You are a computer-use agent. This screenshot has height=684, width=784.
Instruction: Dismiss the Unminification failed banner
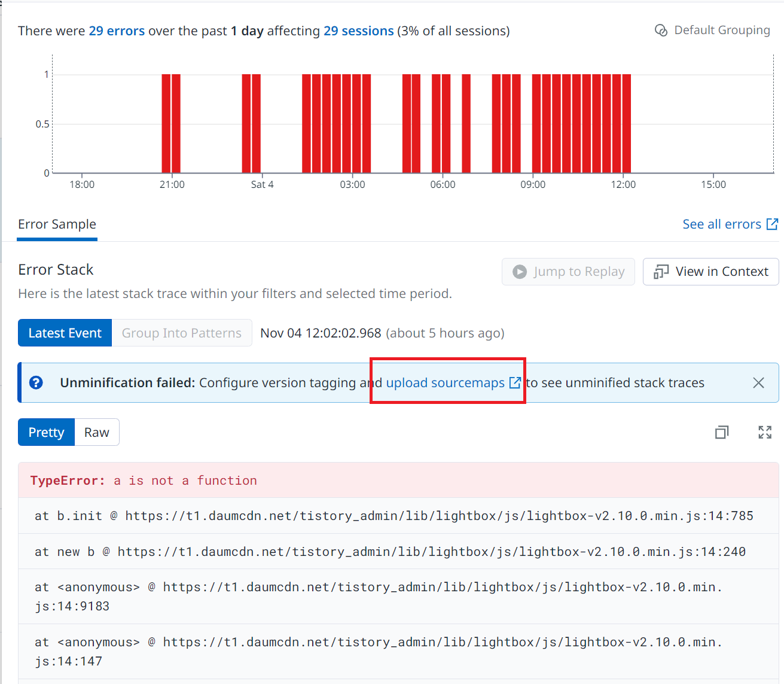tap(758, 383)
